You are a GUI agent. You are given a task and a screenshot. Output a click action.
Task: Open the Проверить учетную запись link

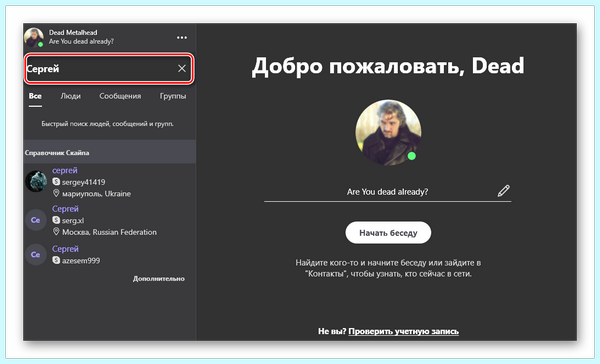403,331
